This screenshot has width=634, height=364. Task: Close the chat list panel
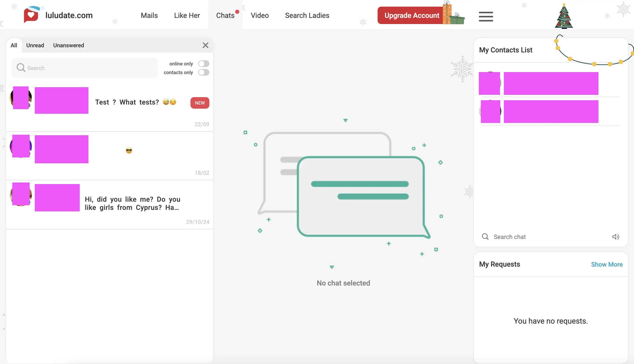[x=205, y=45]
